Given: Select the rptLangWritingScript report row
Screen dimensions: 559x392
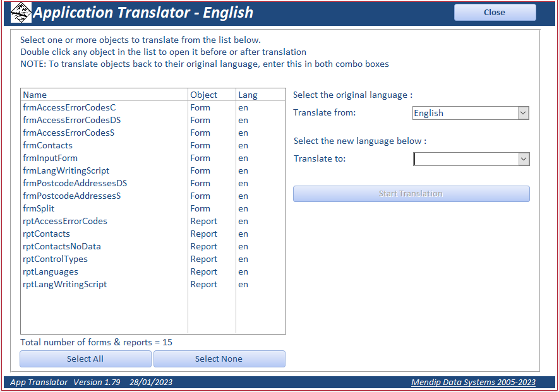Looking at the screenshot, I should [x=153, y=285].
